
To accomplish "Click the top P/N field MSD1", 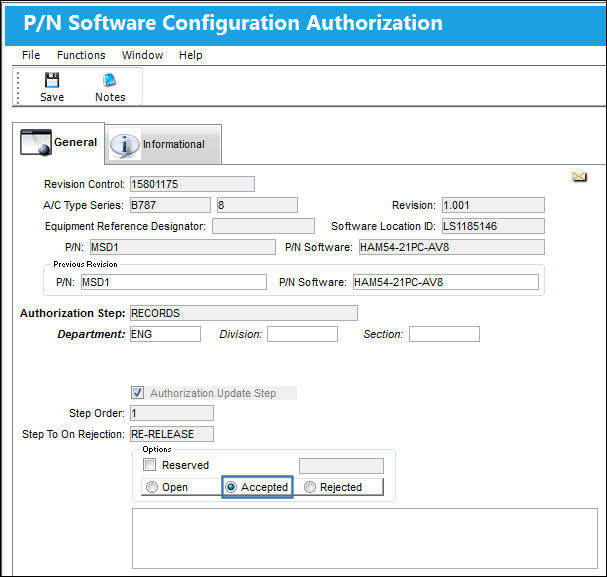I will coord(183,247).
